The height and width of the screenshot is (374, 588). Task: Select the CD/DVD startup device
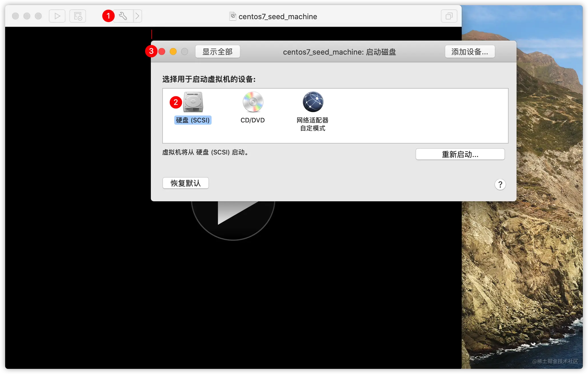pyautogui.click(x=253, y=102)
